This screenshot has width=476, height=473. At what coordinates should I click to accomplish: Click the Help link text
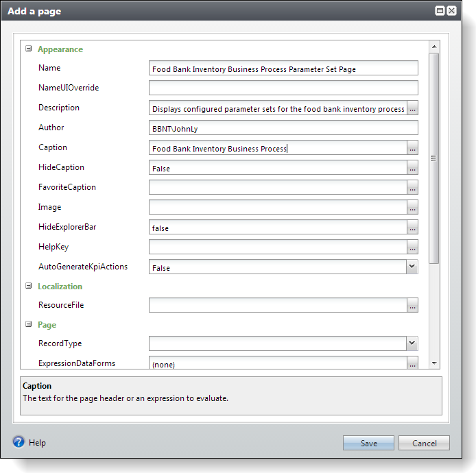37,443
